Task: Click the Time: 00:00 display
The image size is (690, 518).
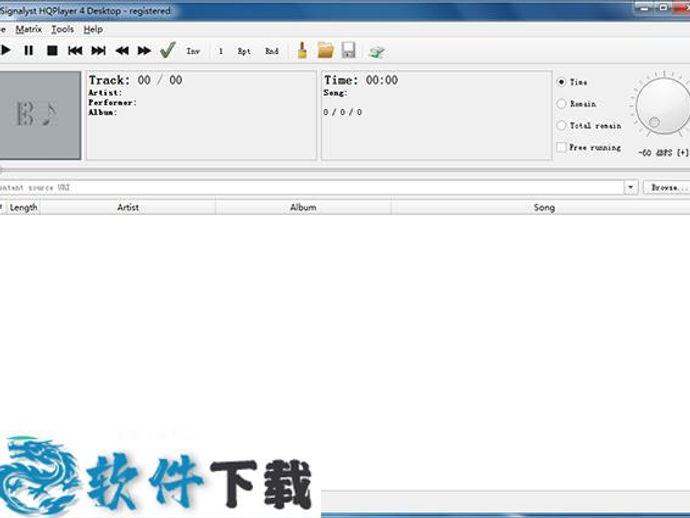Action: click(361, 80)
